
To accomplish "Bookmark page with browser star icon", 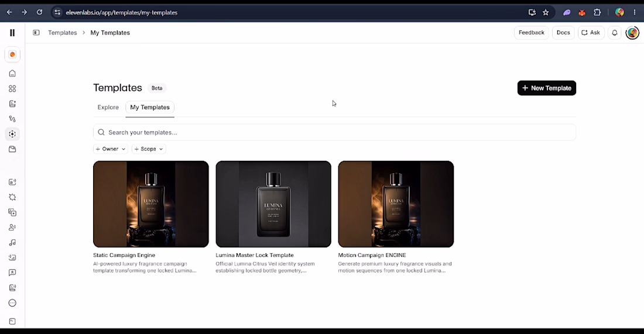I will pos(546,12).
